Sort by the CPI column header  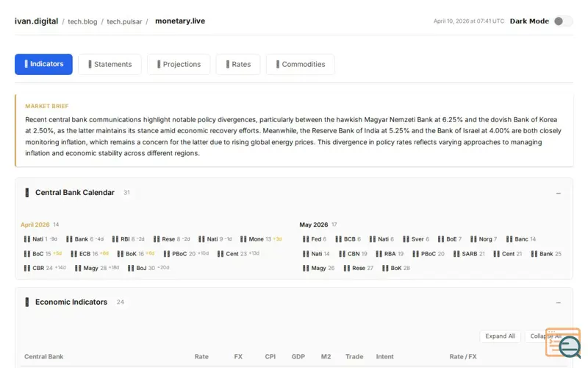coord(270,357)
